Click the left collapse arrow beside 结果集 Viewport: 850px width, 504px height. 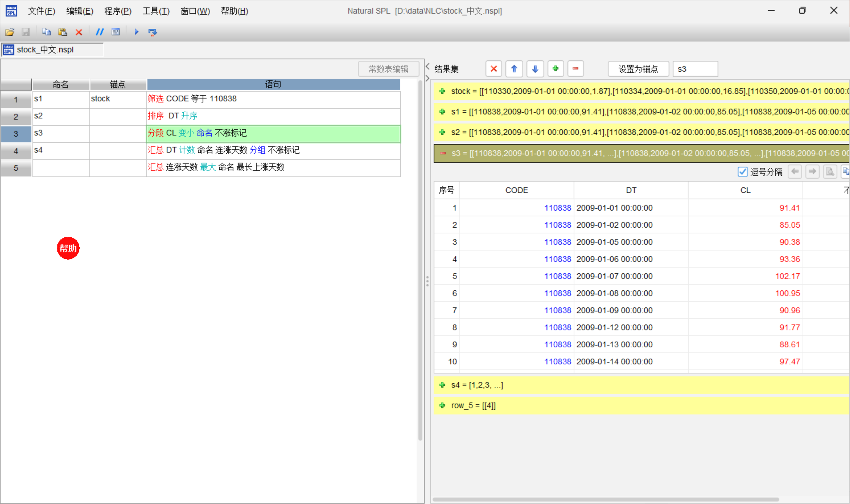point(428,66)
